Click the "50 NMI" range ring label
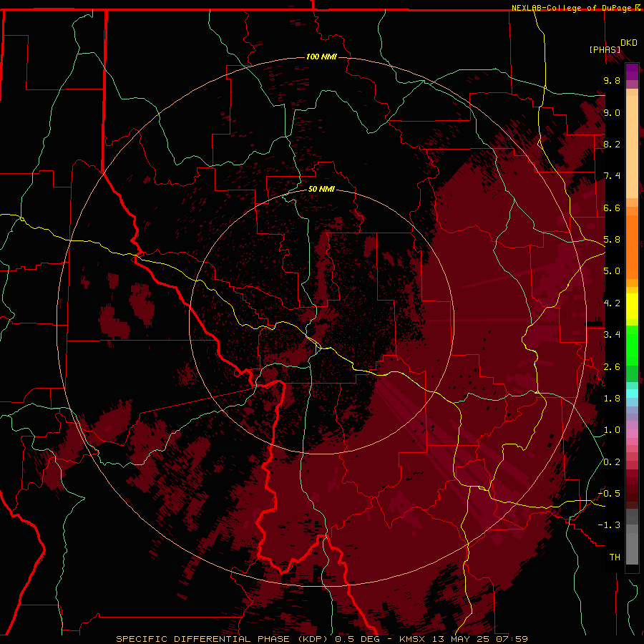This screenshot has height=644, width=644. point(321,189)
